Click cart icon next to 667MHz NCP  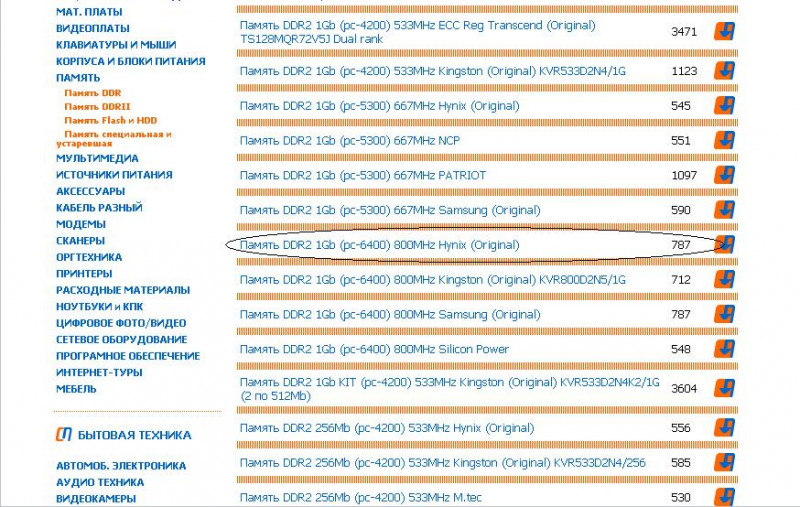724,141
